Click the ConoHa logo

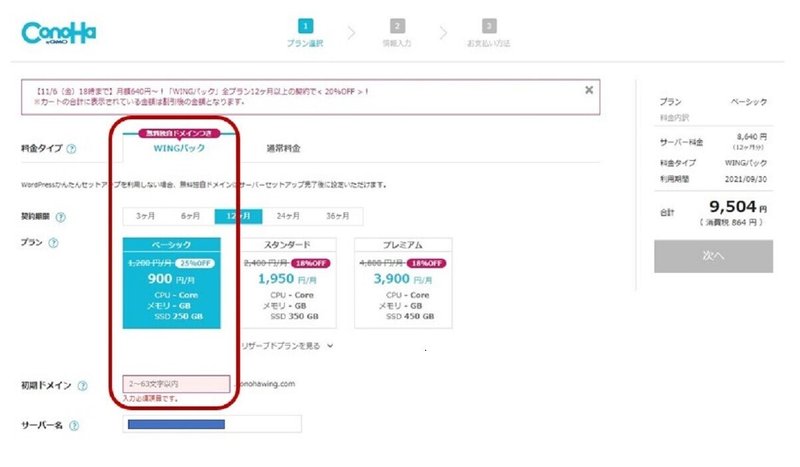[x=59, y=33]
